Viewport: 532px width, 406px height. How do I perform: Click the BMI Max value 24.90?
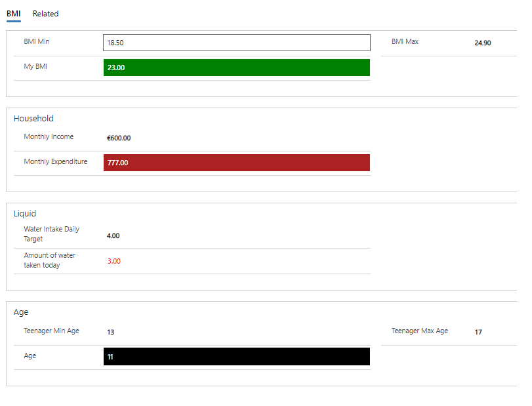482,43
